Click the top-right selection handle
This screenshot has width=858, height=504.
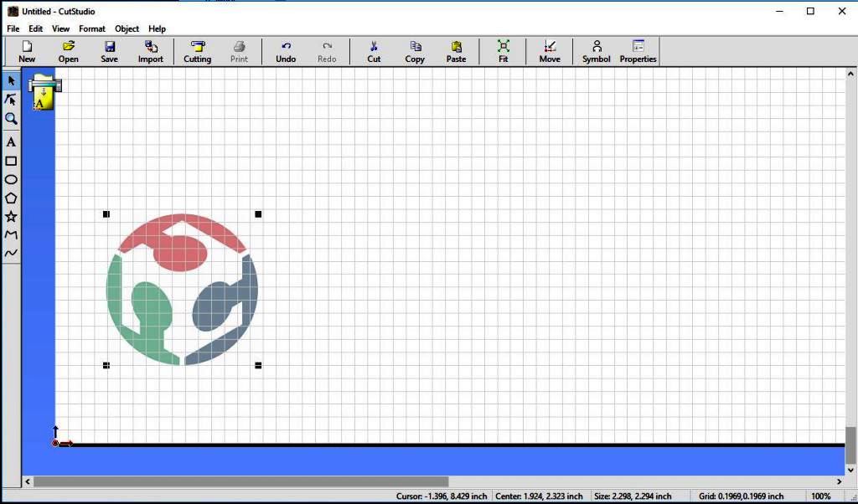[258, 214]
